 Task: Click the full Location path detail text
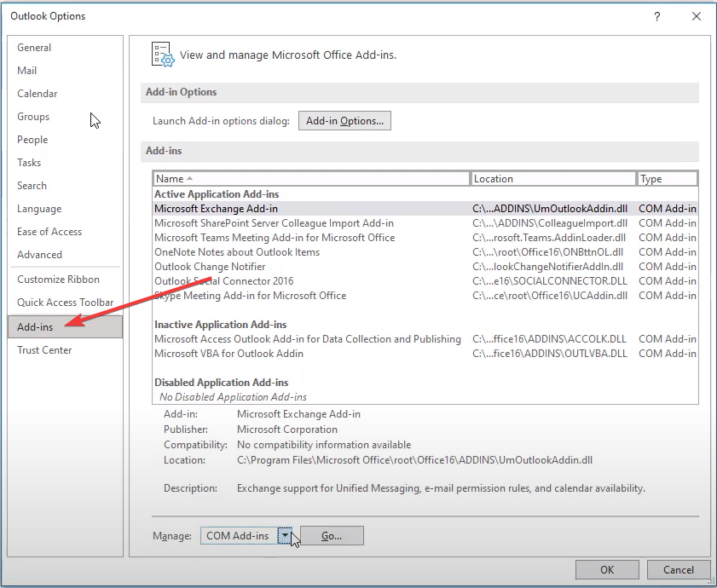coord(414,460)
